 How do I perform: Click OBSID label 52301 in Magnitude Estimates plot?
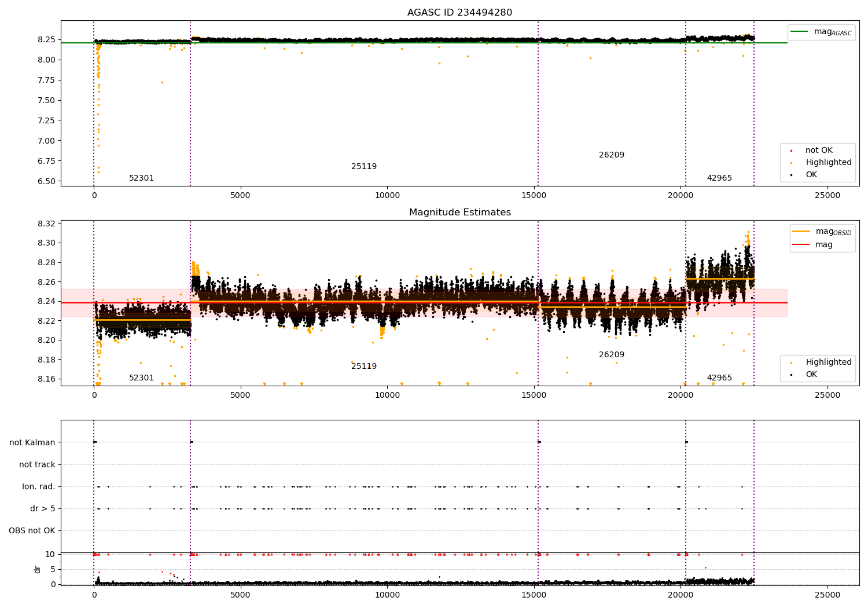pos(141,378)
